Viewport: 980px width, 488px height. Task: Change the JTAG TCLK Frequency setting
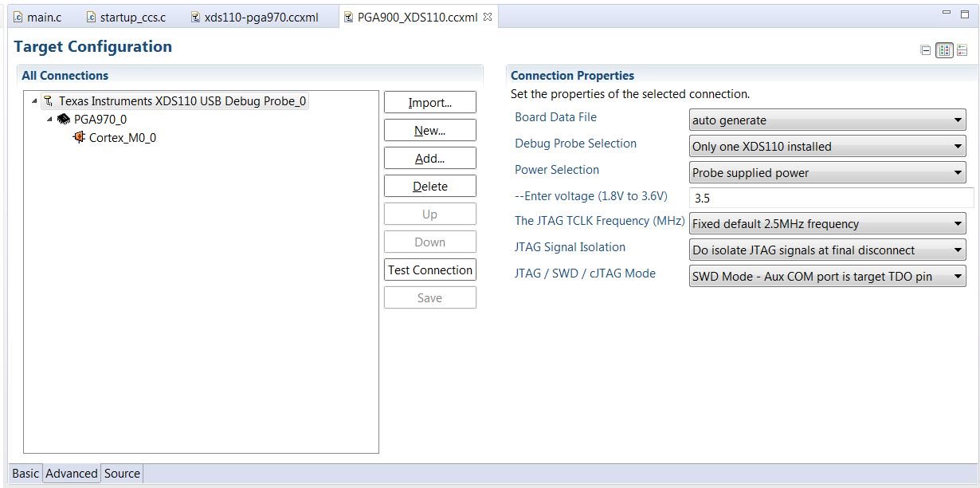[x=958, y=224]
